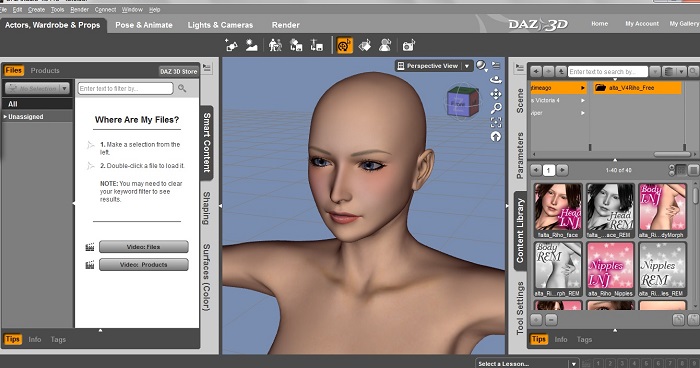Open the DAZ 3D Store button
Viewport: 700px width, 368px height.
pyautogui.click(x=179, y=71)
